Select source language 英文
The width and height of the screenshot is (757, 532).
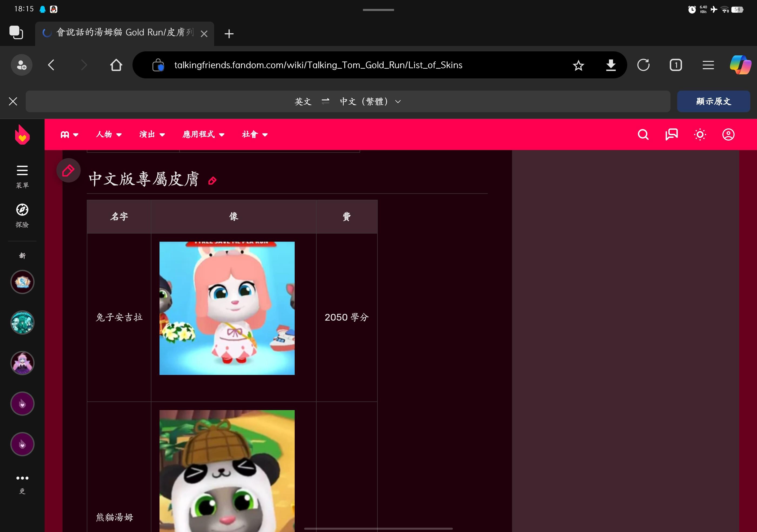(303, 101)
